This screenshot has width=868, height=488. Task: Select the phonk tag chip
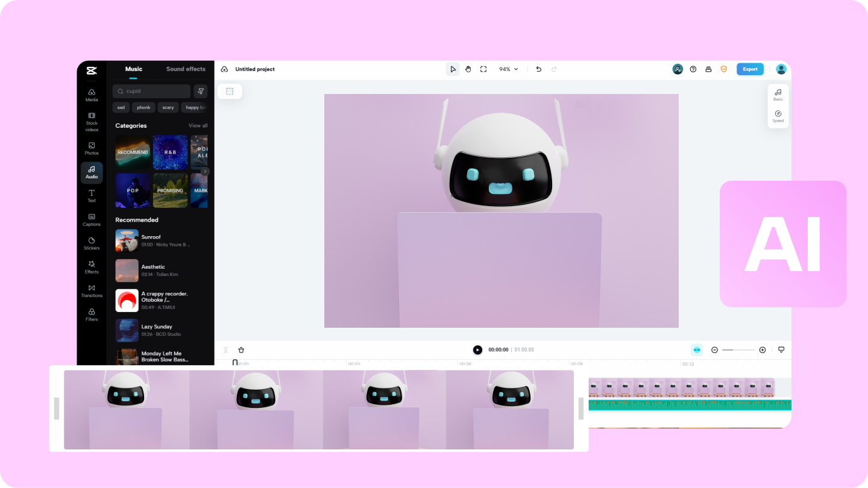coord(143,108)
